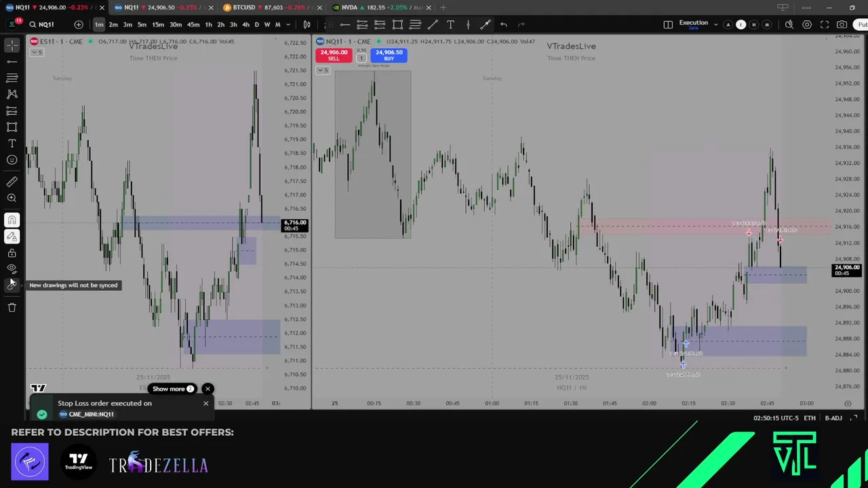868x488 pixels.
Task: Toggle lock all drawings
Action: (x=12, y=253)
